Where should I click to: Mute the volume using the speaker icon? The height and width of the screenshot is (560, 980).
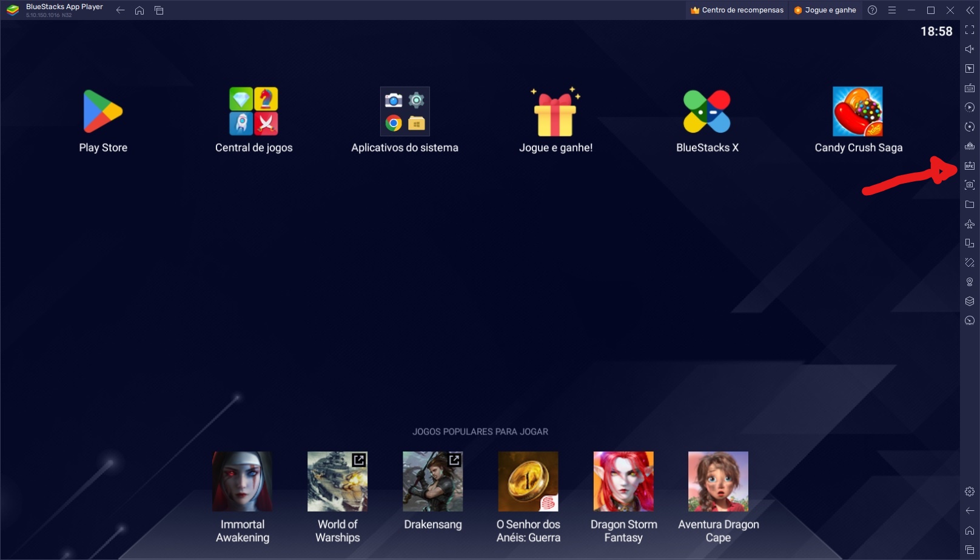click(x=970, y=49)
